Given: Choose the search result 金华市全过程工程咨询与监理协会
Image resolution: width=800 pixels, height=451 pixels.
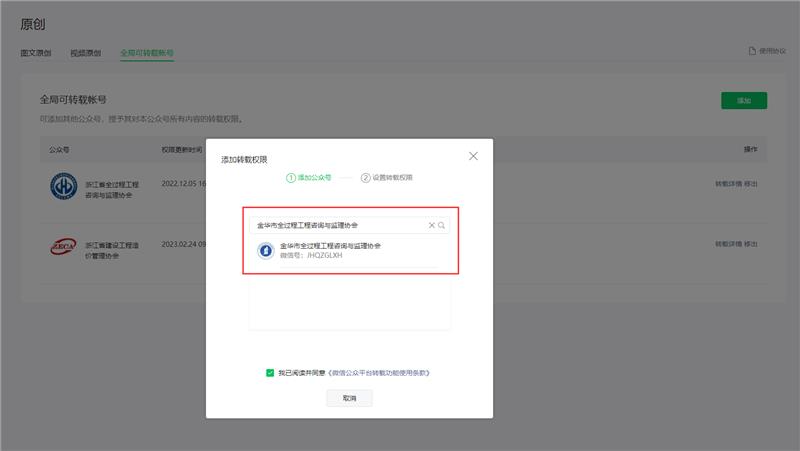Looking at the screenshot, I should [349, 250].
